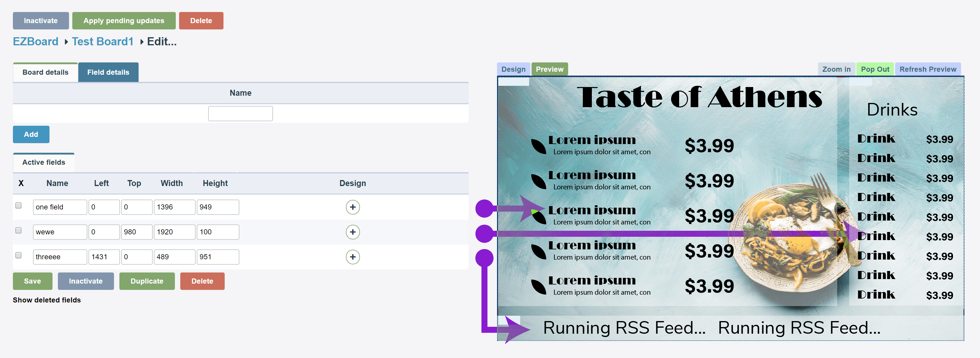Click the Left input of 'one field' row

104,207
